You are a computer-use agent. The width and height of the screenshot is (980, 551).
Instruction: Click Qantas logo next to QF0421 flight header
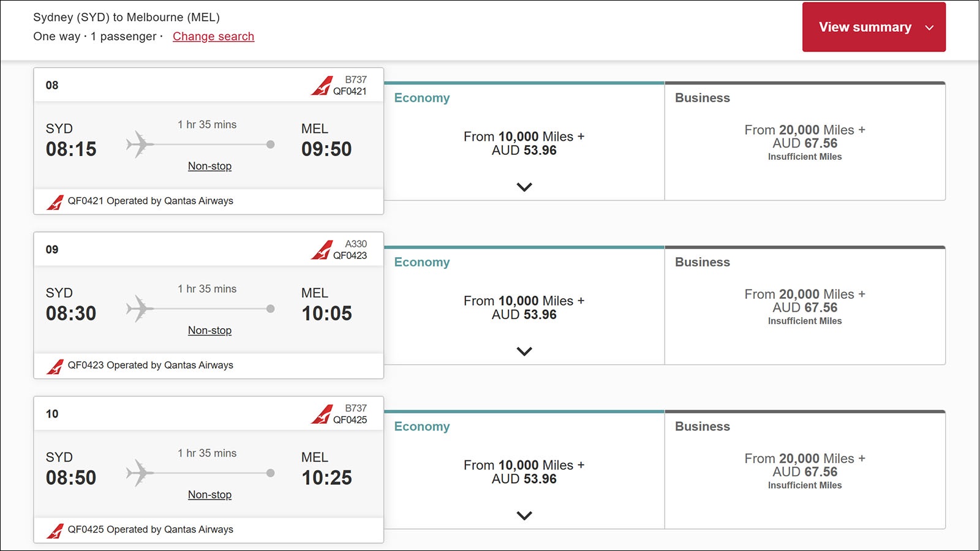(321, 86)
